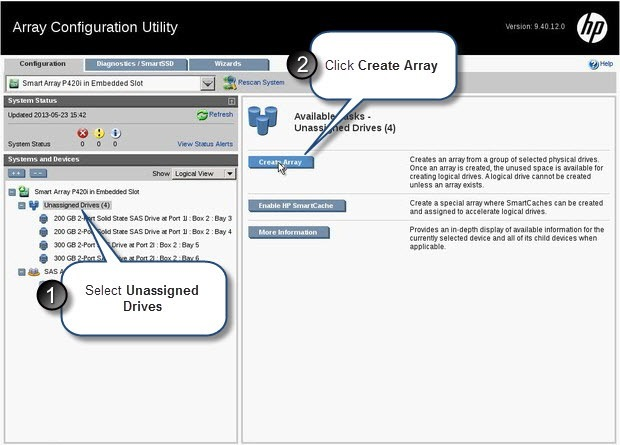Click the large Available Tasks drives icon
This screenshot has height=445, width=620.
(x=263, y=121)
